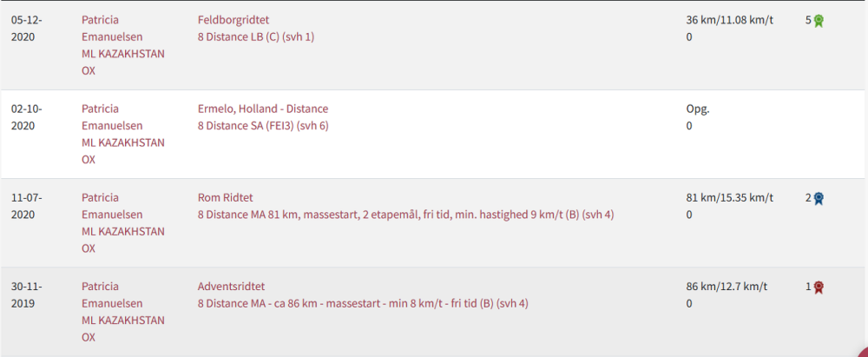868x357 pixels.
Task: Open the 8 Distance MA ca 86 km class
Action: pyautogui.click(x=363, y=304)
